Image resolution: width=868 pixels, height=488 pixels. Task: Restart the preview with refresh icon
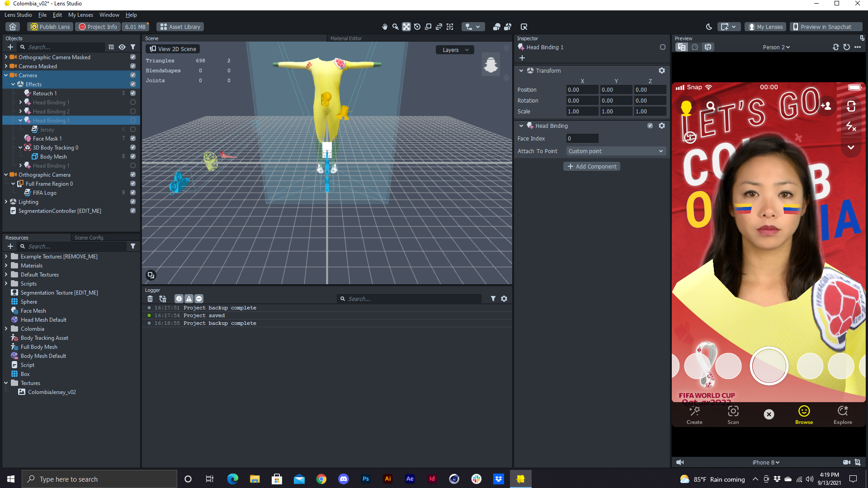[x=847, y=47]
